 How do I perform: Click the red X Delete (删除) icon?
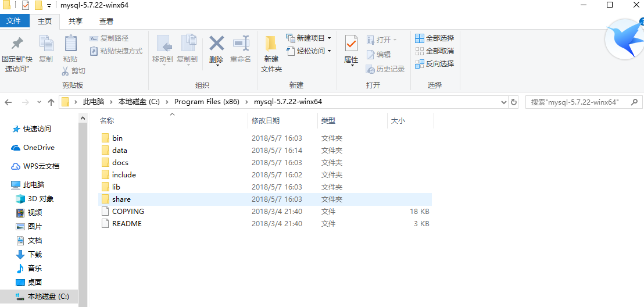pos(216,43)
